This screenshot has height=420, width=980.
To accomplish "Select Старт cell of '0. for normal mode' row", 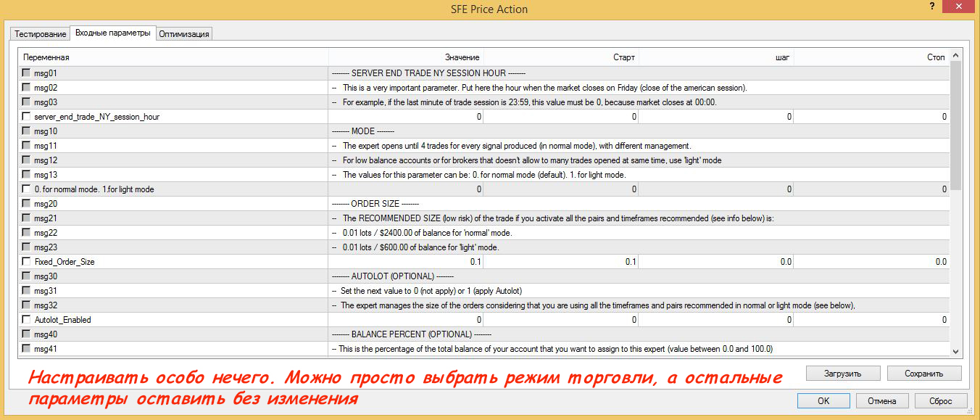I will tap(561, 189).
